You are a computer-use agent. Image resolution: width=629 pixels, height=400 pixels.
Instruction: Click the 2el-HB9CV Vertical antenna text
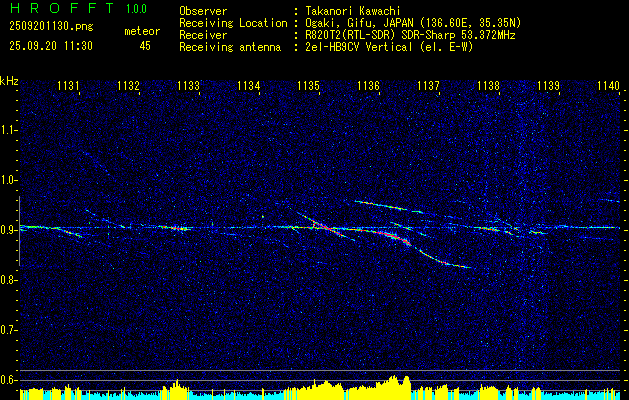click(389, 47)
